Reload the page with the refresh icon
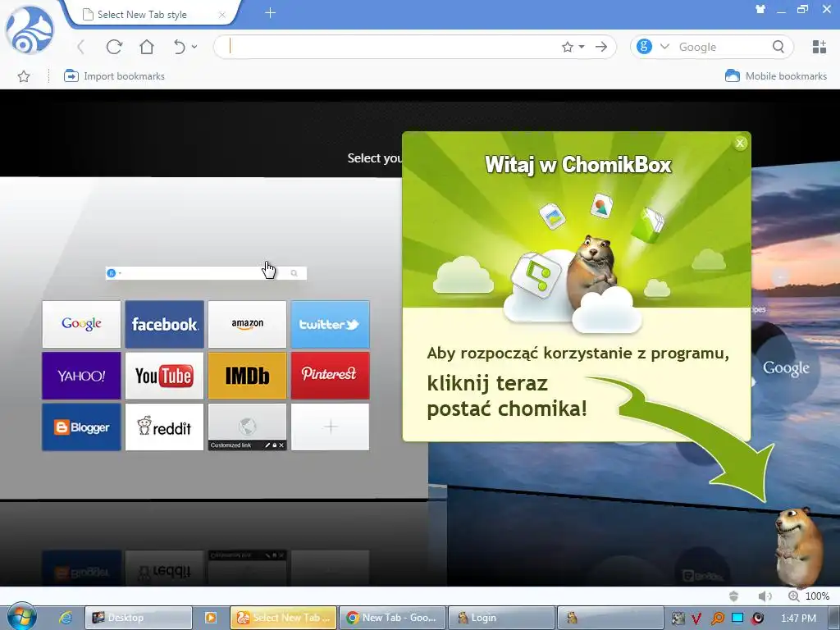This screenshot has height=630, width=840. (x=114, y=47)
